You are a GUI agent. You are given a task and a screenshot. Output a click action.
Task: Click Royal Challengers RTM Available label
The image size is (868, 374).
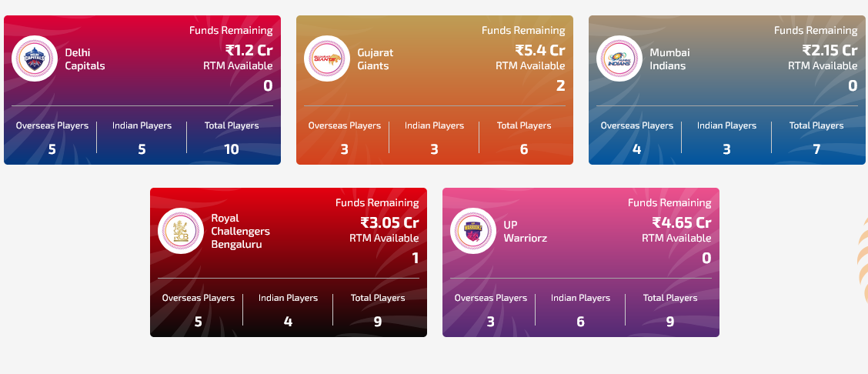384,239
